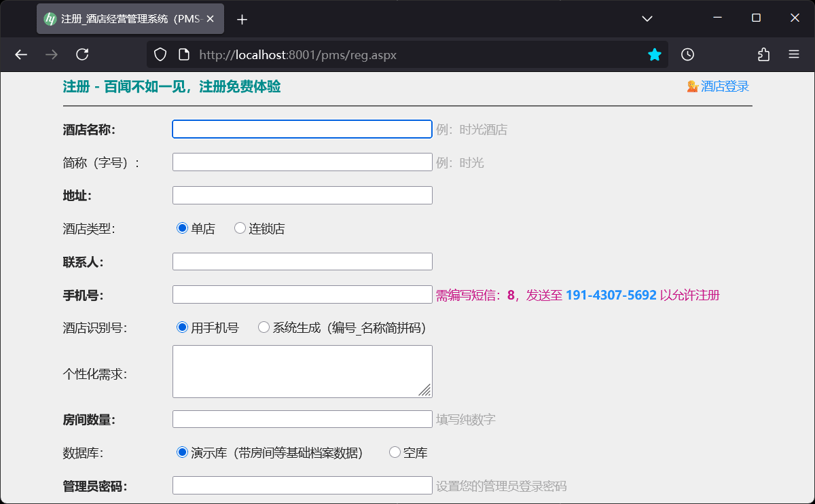Open the list all tabs chevron
This screenshot has width=815, height=504.
646,18
